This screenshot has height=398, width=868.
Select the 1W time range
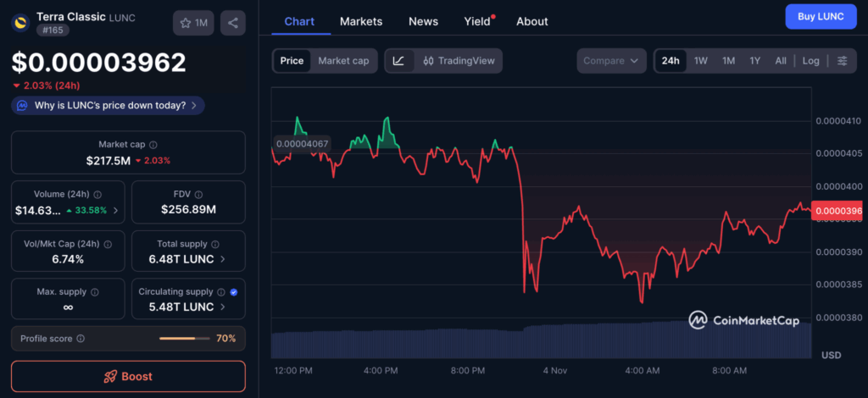pyautogui.click(x=701, y=61)
